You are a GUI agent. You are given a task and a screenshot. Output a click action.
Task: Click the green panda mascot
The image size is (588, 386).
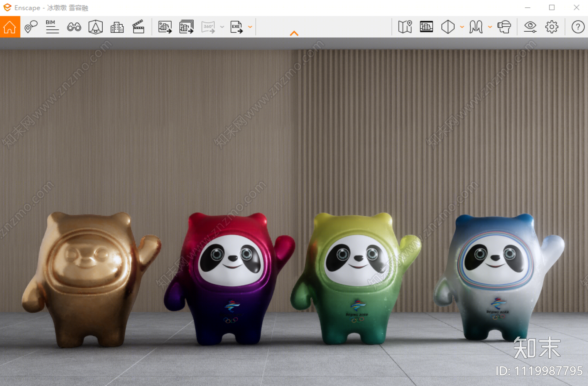point(356,279)
